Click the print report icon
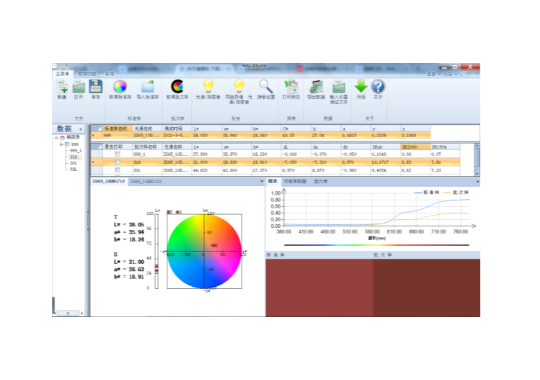Image resolution: width=540 pixels, height=380 pixels. coord(291,86)
